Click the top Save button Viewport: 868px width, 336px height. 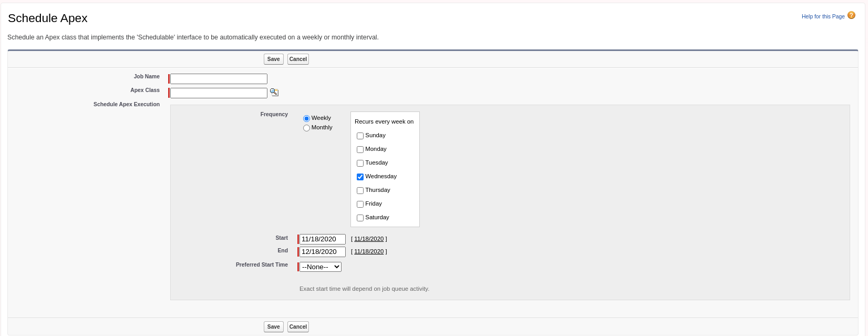point(274,59)
